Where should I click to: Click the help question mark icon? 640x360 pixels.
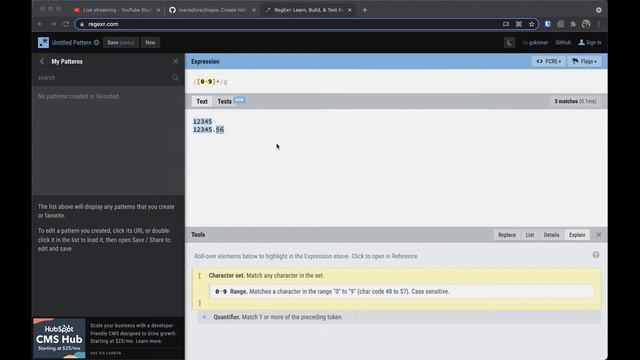click(x=596, y=255)
